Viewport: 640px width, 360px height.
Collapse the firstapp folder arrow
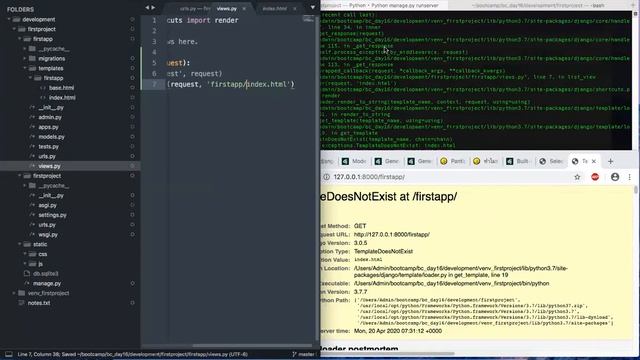coord(20,39)
